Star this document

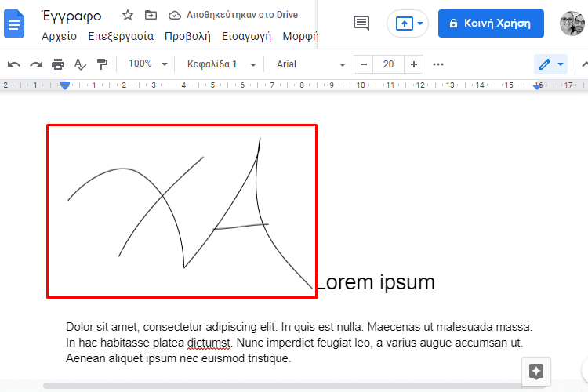(x=128, y=16)
